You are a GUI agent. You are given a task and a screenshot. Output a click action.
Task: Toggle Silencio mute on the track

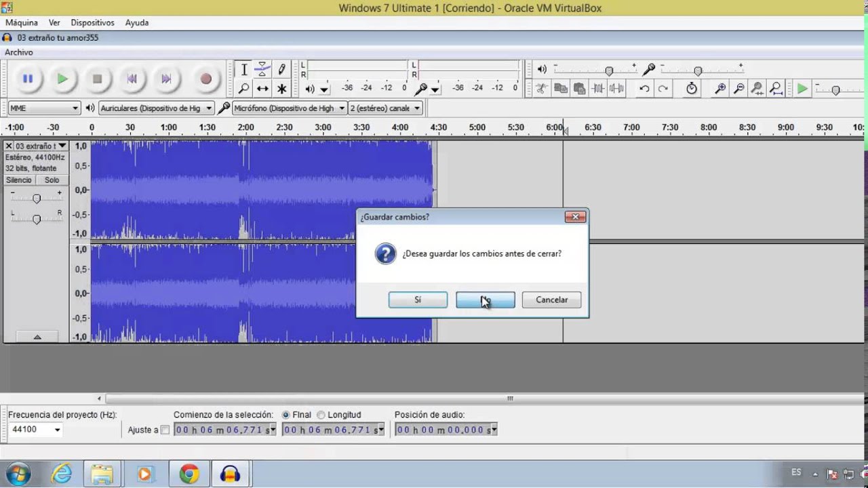click(x=19, y=180)
